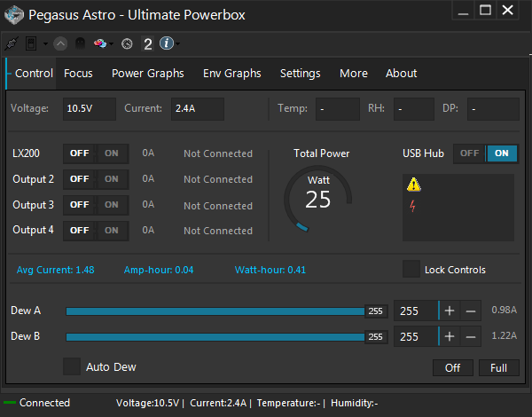This screenshot has width=532, height=417.
Task: Click the Amp-hour: 0.04 text
Action: tap(159, 270)
